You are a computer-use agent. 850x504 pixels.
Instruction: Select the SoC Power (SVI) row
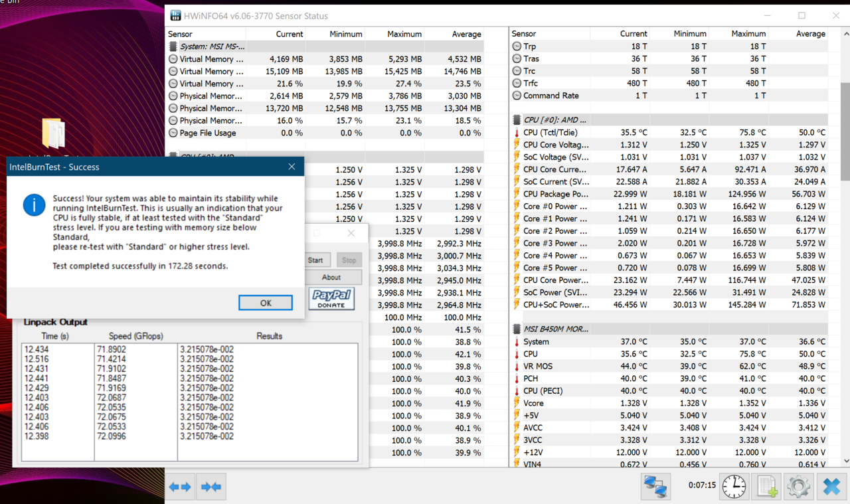(669, 292)
